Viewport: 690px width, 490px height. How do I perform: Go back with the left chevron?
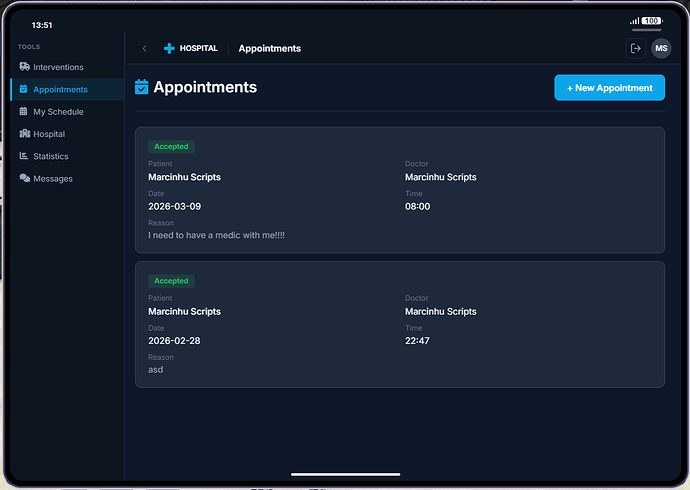144,48
